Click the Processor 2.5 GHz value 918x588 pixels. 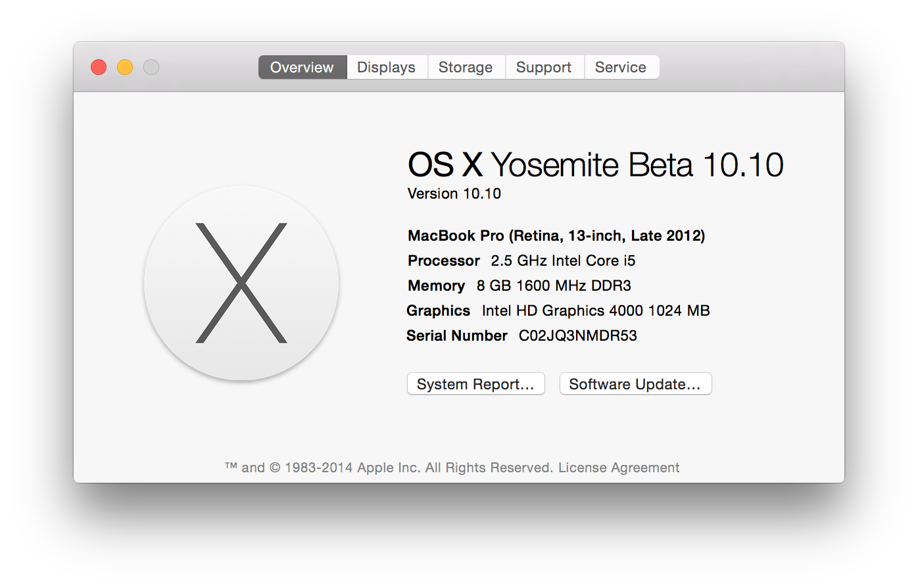(564, 260)
